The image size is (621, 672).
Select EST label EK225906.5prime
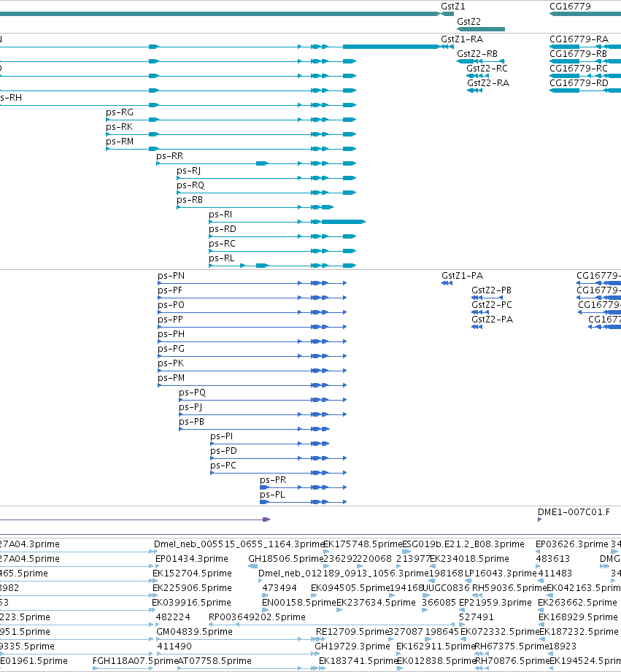coord(192,588)
